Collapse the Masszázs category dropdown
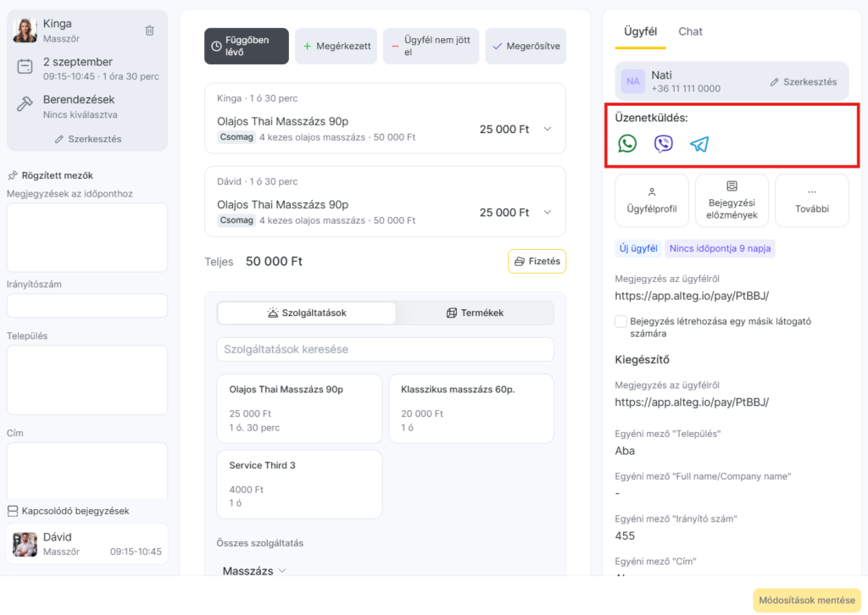Screen dimensions: 868x615 254,571
